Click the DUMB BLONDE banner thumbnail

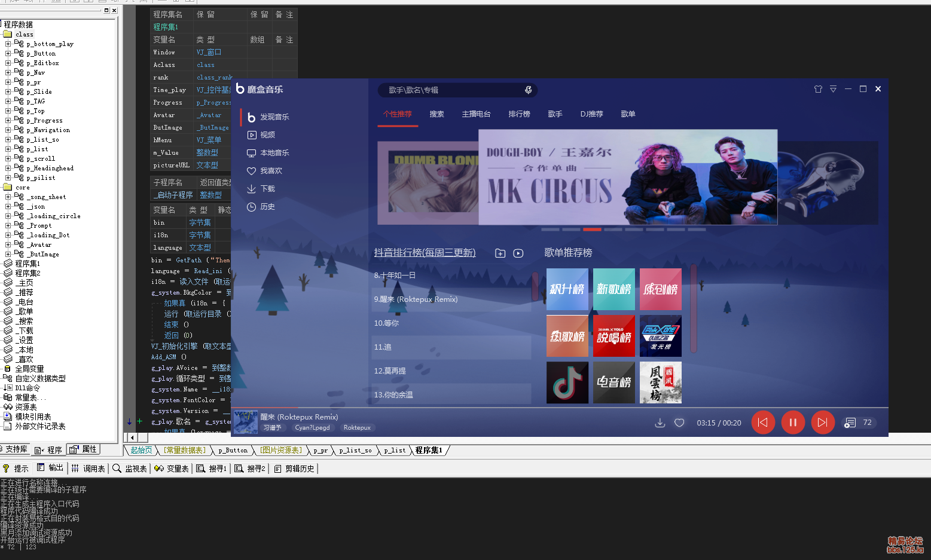pyautogui.click(x=428, y=183)
